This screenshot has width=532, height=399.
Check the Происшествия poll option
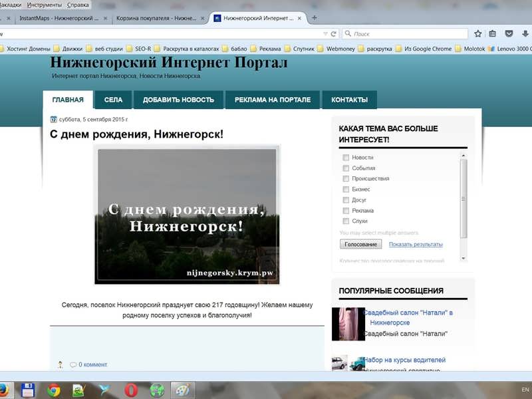coord(346,178)
